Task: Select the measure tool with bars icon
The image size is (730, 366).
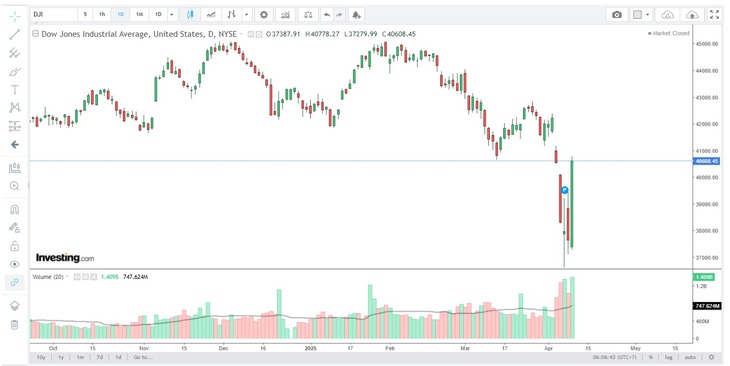Action: click(x=14, y=168)
